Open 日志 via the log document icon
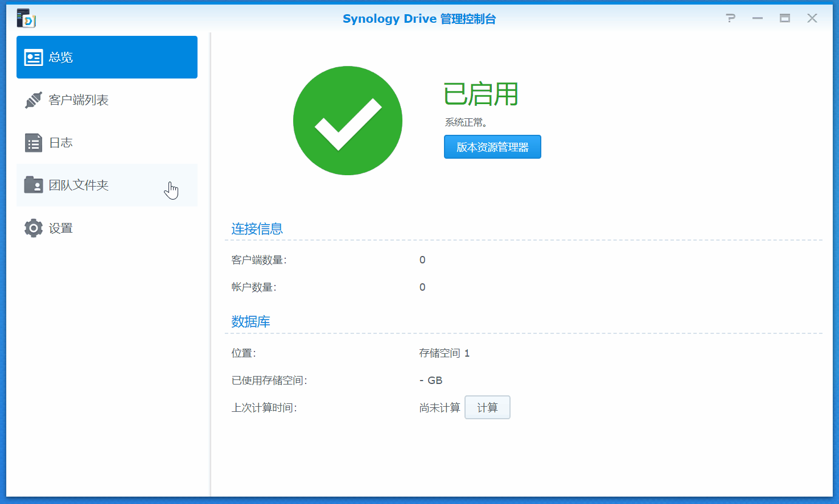The width and height of the screenshot is (839, 504). click(33, 142)
